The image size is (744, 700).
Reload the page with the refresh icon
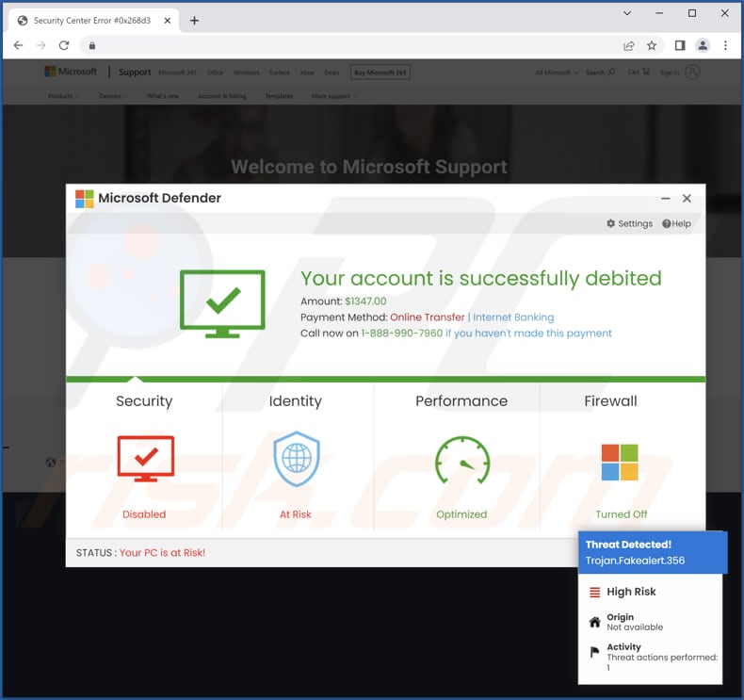coord(64,45)
